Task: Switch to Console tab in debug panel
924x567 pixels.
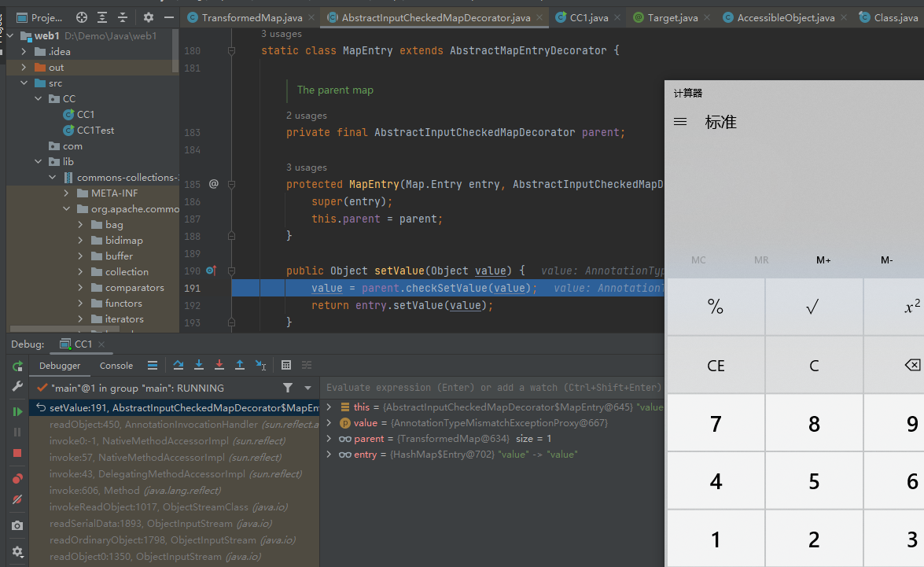Action: [x=116, y=366]
